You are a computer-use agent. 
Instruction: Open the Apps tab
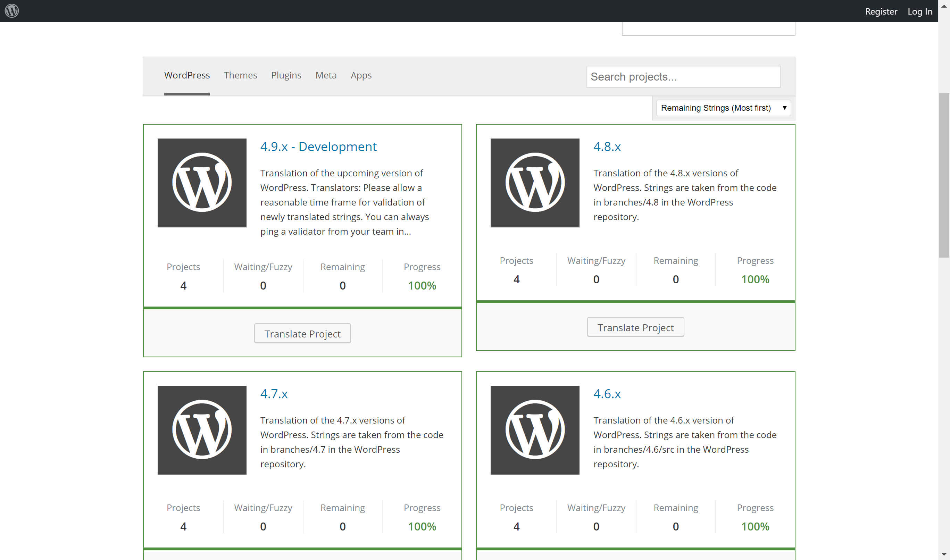point(361,75)
